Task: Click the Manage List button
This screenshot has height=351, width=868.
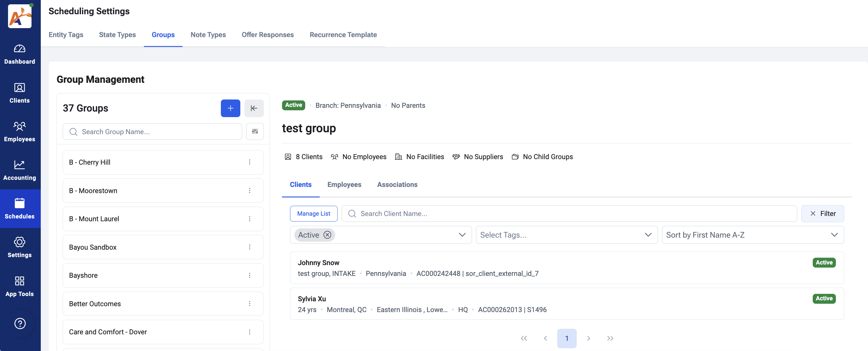Action: click(313, 214)
